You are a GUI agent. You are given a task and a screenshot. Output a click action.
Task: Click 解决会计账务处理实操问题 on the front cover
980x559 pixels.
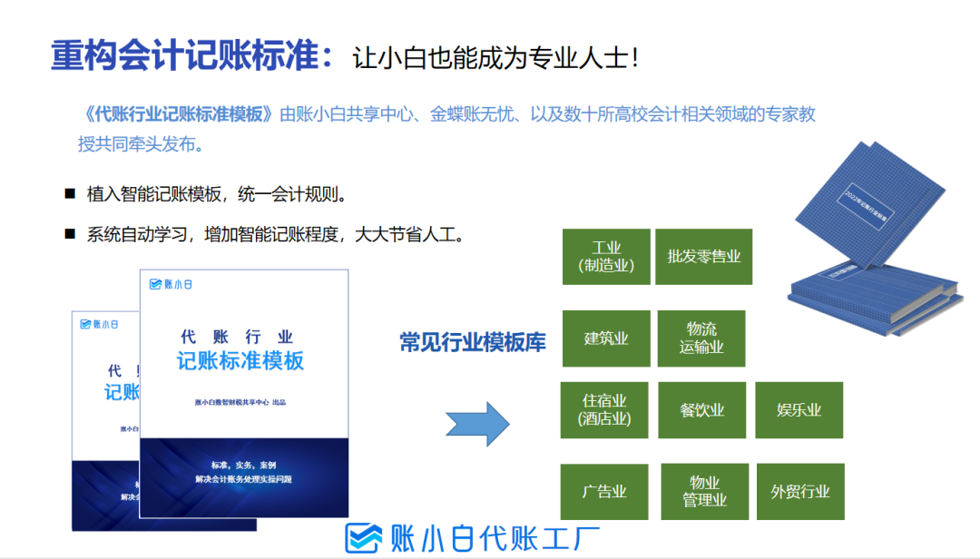pyautogui.click(x=244, y=479)
